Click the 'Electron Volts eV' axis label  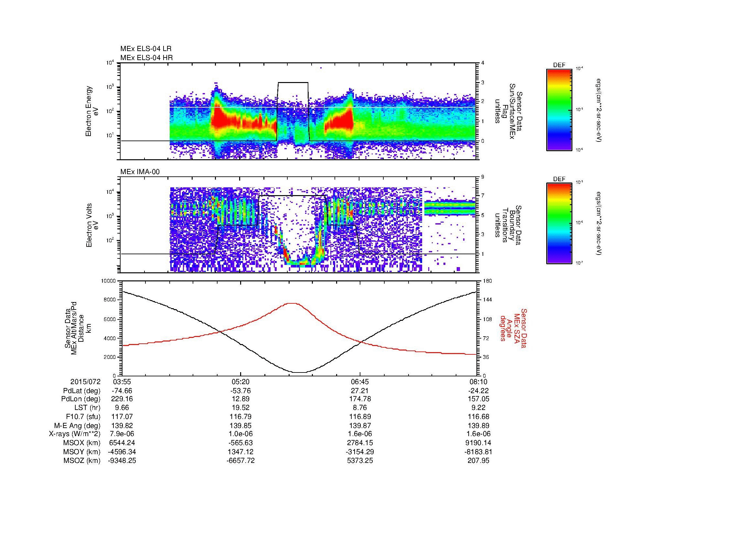92,225
